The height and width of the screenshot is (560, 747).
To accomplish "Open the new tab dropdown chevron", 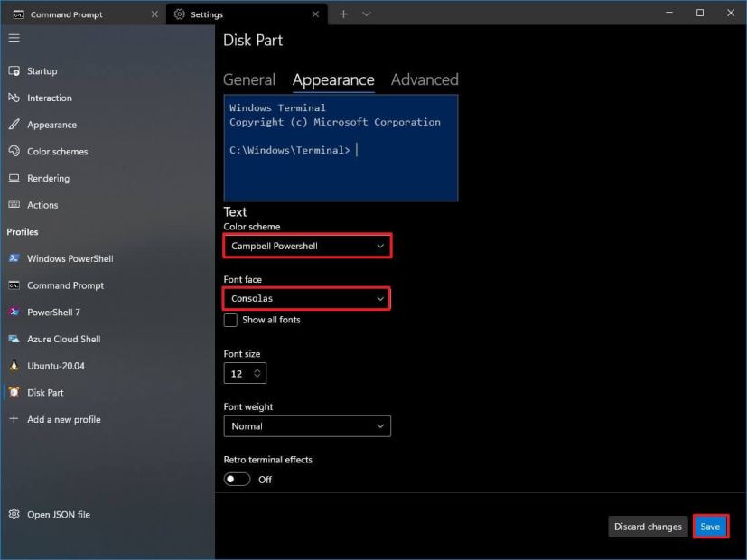I will pos(366,14).
